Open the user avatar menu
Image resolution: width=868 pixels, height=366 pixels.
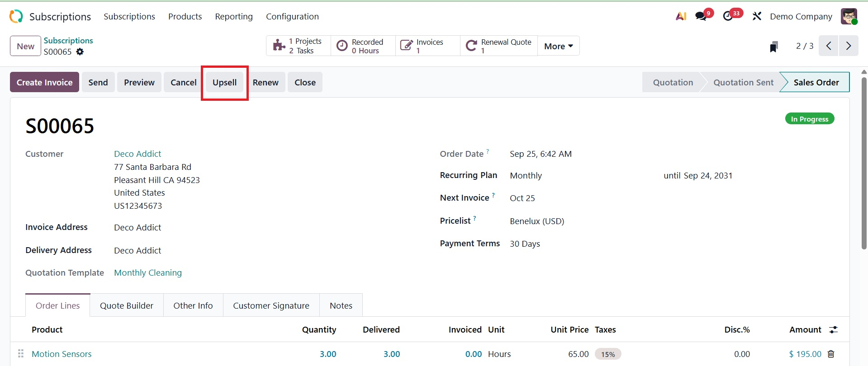coord(849,17)
